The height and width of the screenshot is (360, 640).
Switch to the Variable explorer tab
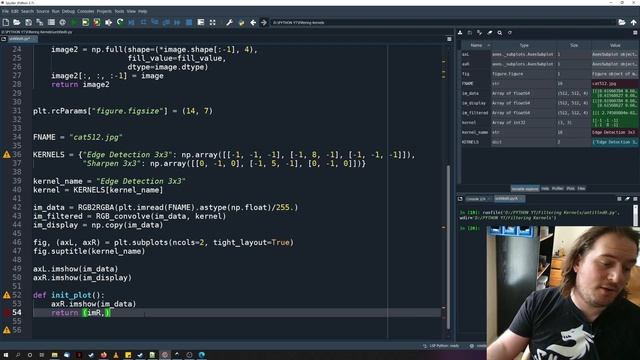525,189
